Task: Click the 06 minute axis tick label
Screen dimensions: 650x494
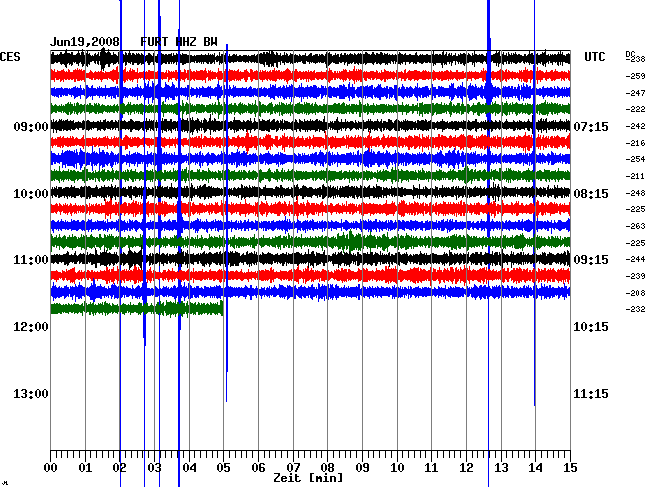Action: [258, 468]
